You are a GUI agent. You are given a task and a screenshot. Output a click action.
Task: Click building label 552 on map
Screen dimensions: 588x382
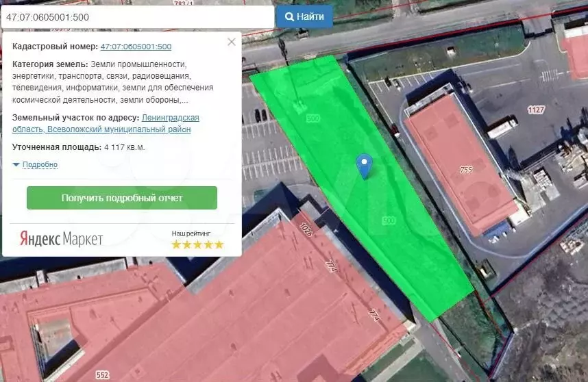click(x=102, y=375)
